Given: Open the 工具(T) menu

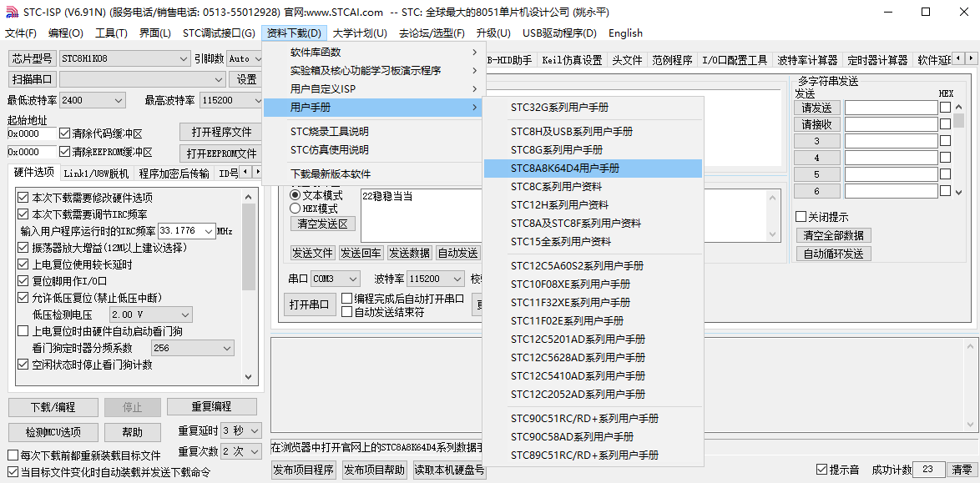Looking at the screenshot, I should (x=111, y=33).
